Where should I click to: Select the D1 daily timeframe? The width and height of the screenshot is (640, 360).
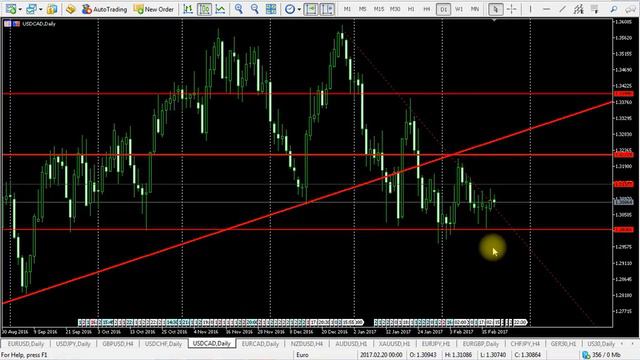[x=443, y=9]
